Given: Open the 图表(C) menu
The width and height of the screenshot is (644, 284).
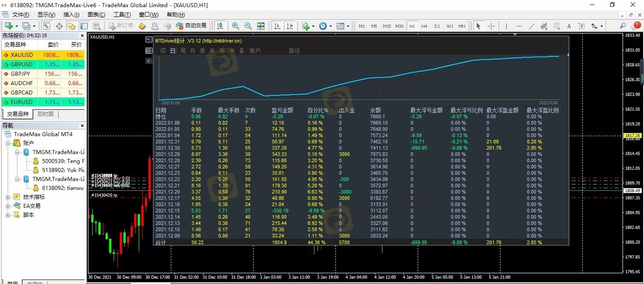Looking at the screenshot, I should [96, 15].
